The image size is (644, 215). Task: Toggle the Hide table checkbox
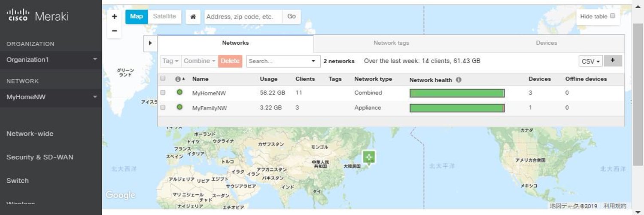tap(613, 16)
